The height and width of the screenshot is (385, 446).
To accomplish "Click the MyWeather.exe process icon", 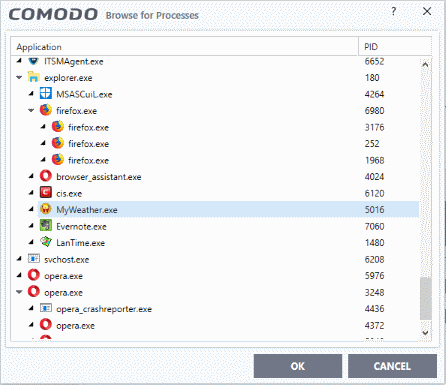I will pos(46,209).
